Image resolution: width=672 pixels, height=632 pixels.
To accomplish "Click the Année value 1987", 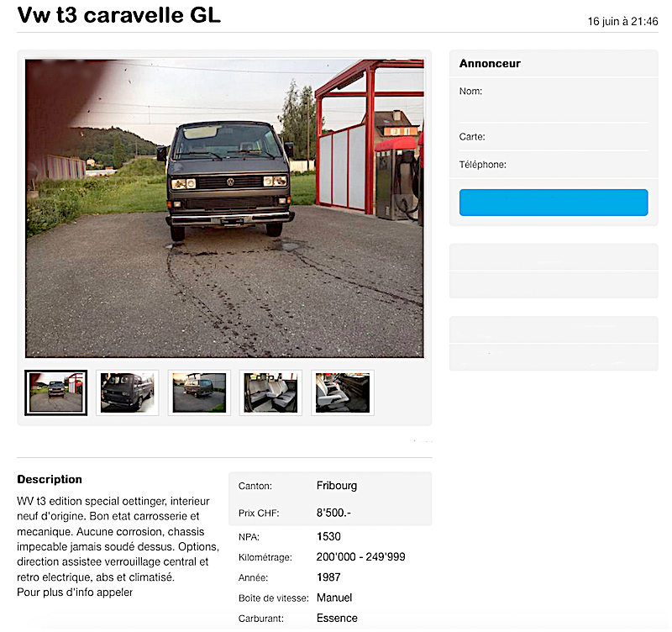I will pos(328,577).
